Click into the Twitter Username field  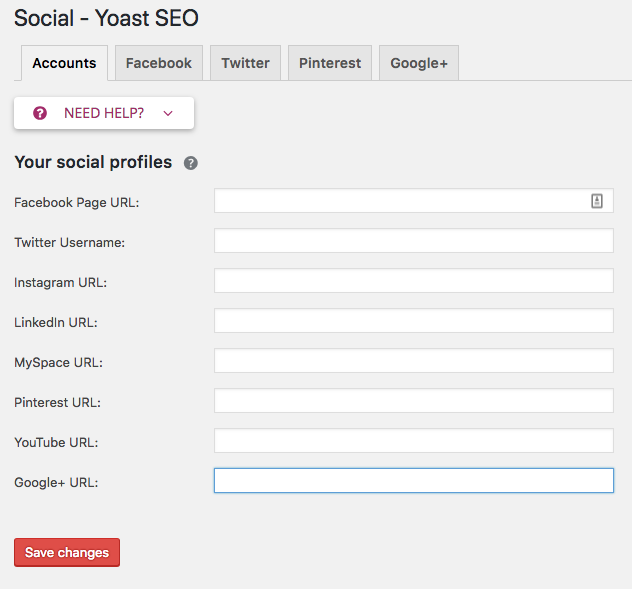414,241
